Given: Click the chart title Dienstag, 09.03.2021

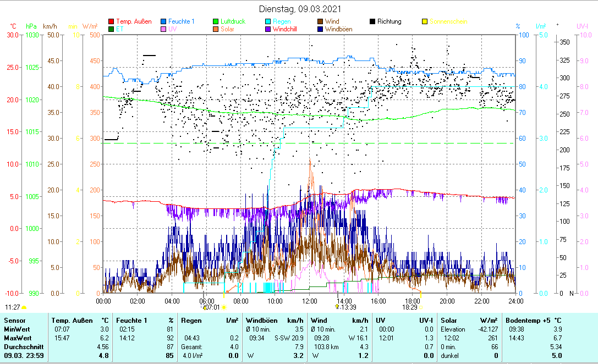Looking at the screenshot, I should pyautogui.click(x=300, y=9).
